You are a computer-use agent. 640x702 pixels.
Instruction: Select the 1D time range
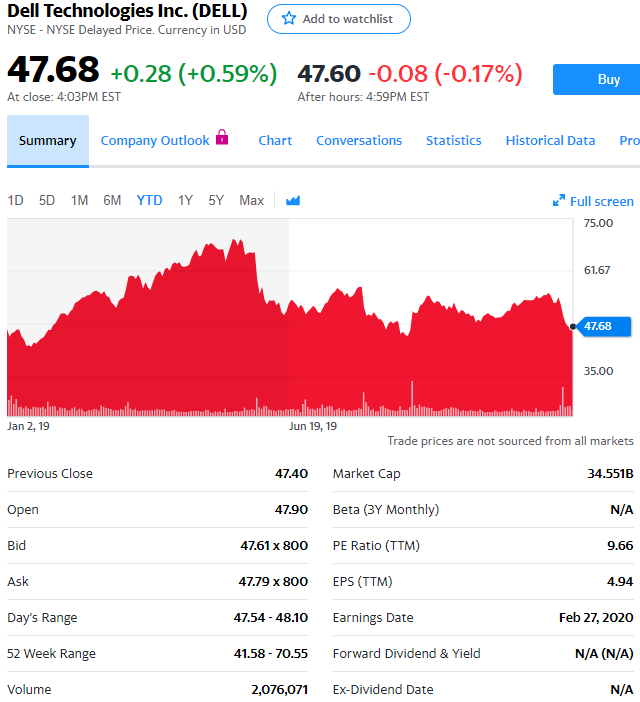[15, 200]
